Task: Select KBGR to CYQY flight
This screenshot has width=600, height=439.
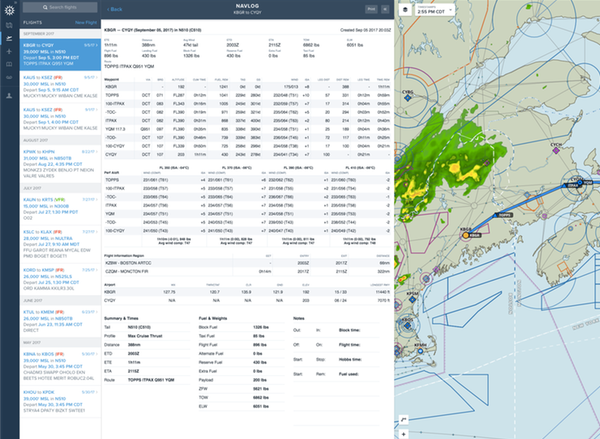Action: point(60,54)
